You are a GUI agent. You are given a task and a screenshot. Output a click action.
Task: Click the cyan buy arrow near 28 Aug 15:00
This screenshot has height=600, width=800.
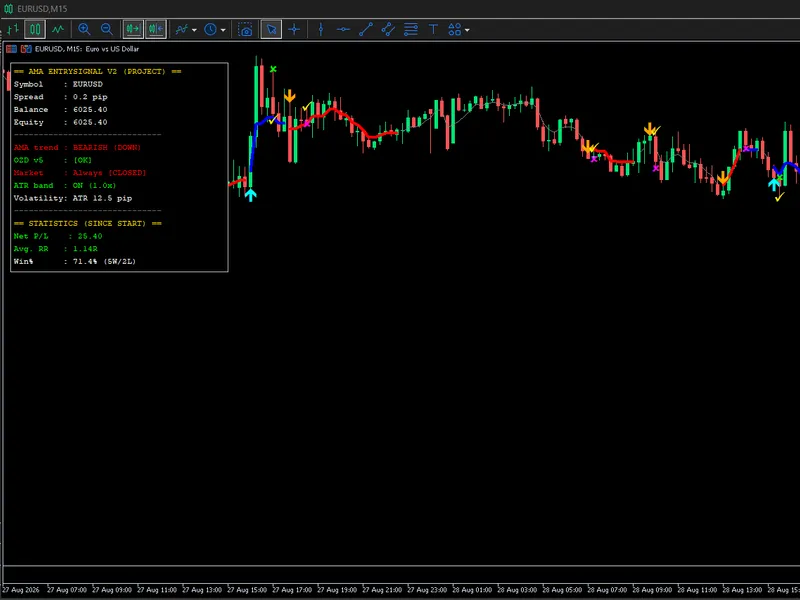pos(773,184)
